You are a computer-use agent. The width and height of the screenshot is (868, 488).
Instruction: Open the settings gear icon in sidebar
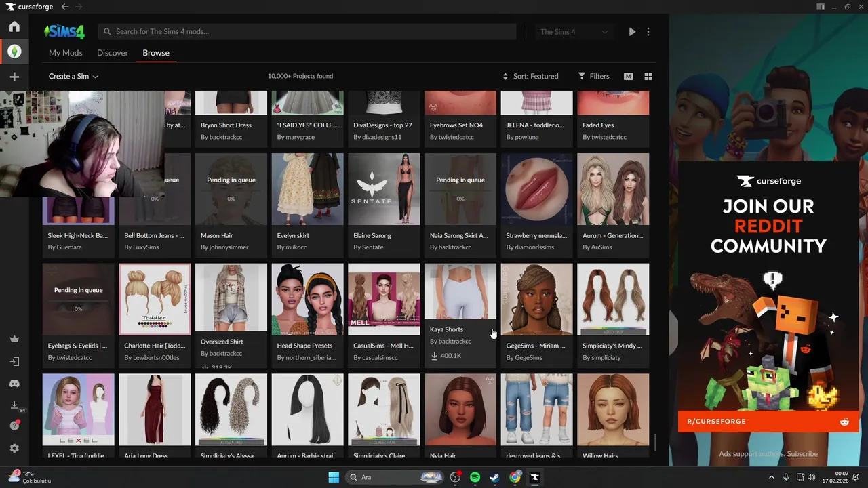tap(14, 448)
